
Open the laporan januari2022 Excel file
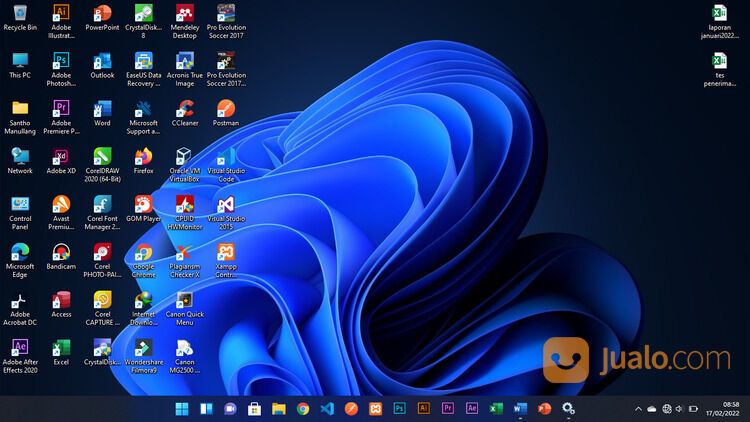pos(719,22)
